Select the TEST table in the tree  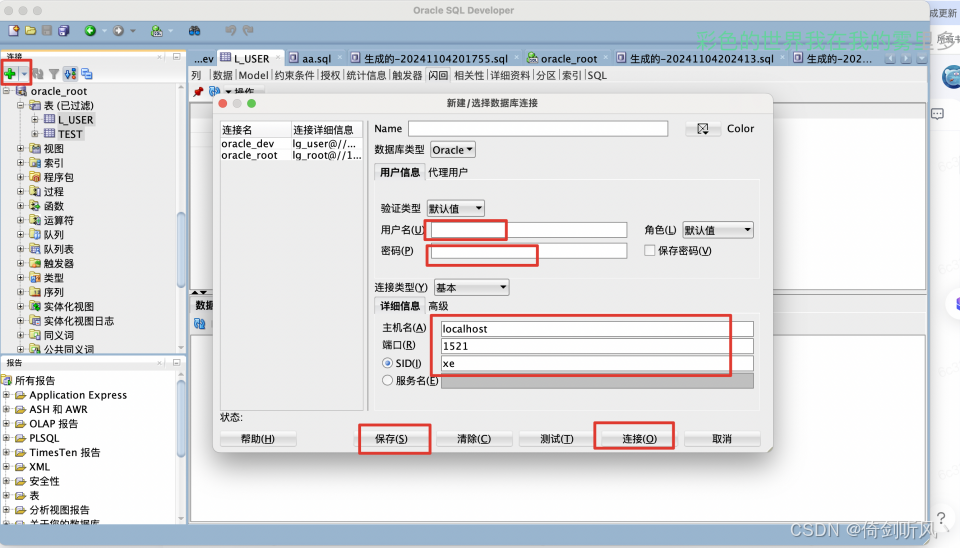tap(70, 134)
